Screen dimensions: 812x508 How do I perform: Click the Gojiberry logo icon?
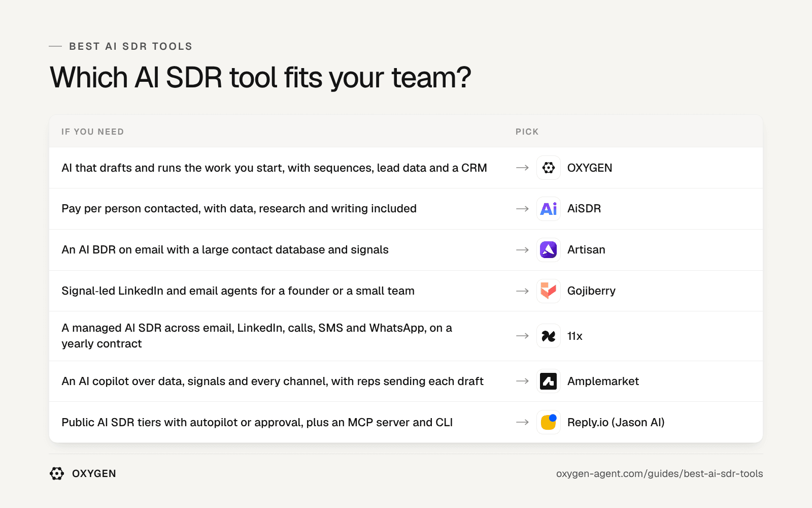tap(549, 291)
